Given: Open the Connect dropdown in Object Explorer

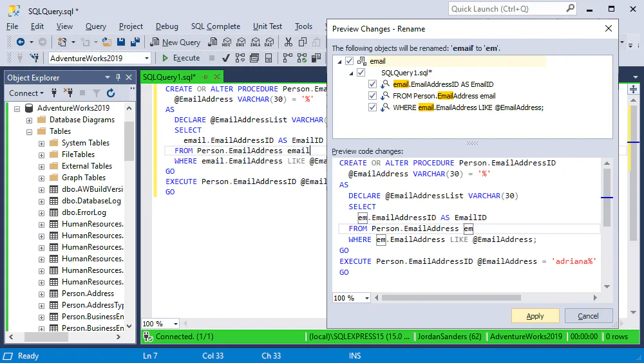Looking at the screenshot, I should click(x=26, y=93).
